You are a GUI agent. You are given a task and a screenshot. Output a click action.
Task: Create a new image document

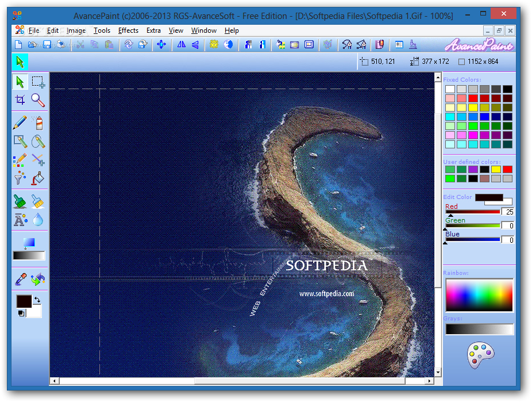click(x=18, y=44)
